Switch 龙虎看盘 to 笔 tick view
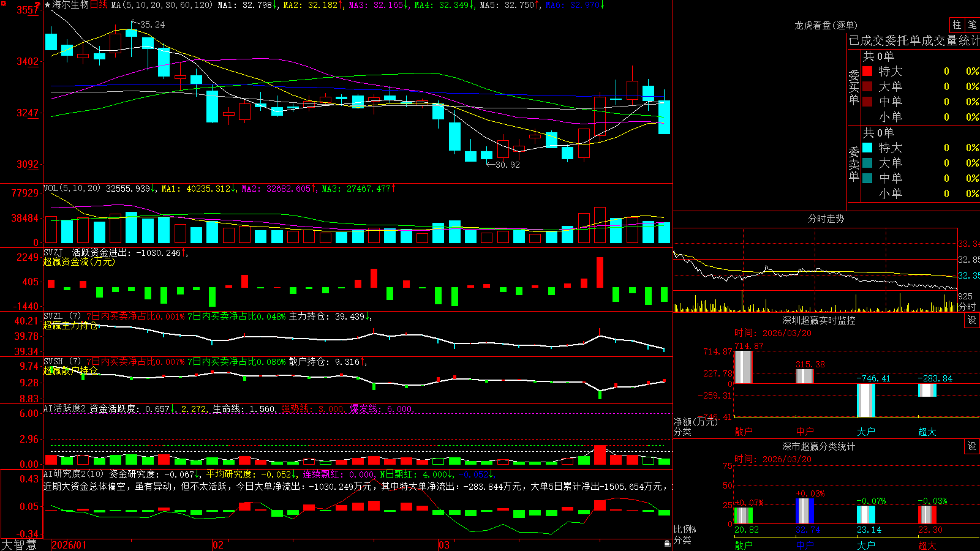Image resolution: width=980 pixels, height=551 pixels. point(972,24)
